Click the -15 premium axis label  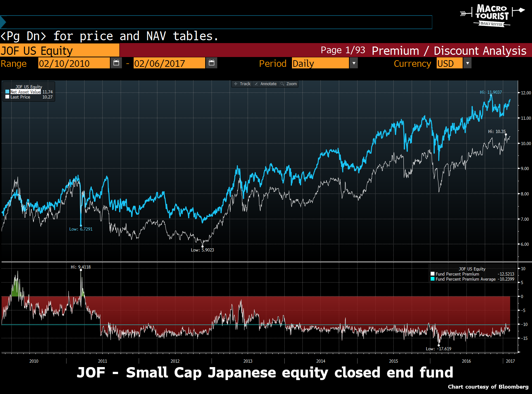[x=524, y=338]
